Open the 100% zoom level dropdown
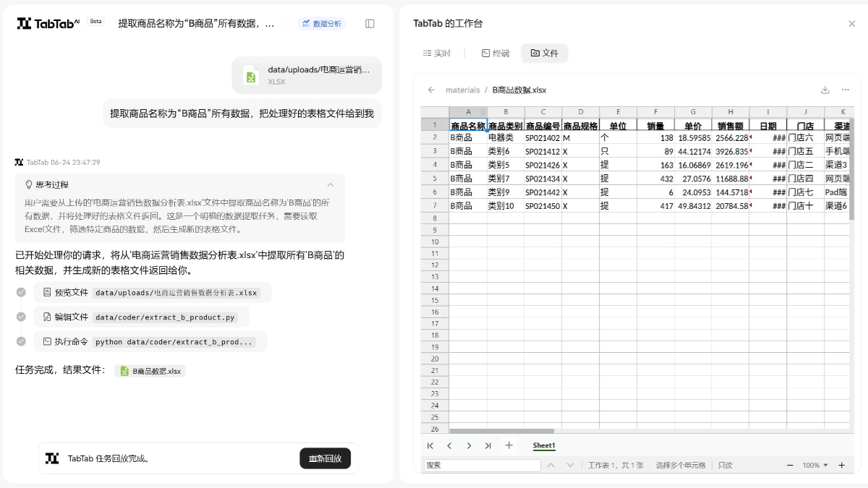The image size is (868, 488). point(815,466)
